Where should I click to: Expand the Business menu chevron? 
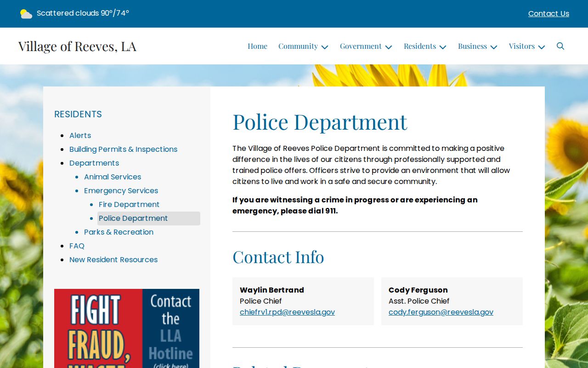[x=494, y=47]
